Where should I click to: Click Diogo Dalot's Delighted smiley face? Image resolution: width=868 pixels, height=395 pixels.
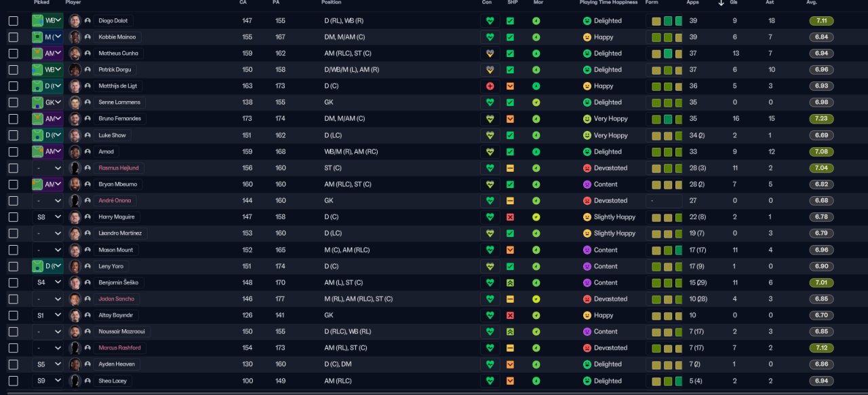pos(587,21)
